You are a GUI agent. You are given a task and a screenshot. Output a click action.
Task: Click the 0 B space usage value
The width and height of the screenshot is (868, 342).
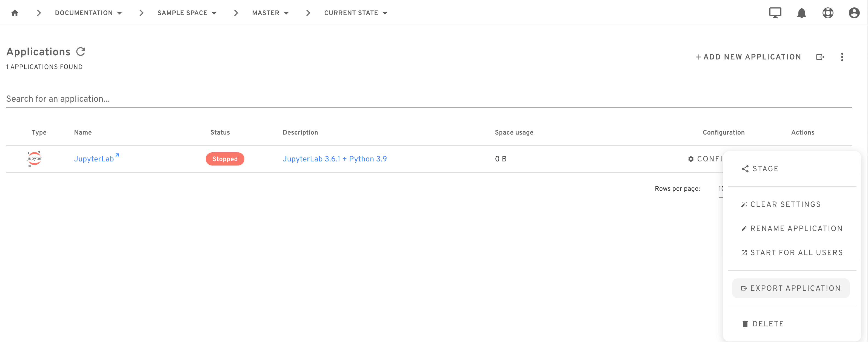[x=501, y=159]
